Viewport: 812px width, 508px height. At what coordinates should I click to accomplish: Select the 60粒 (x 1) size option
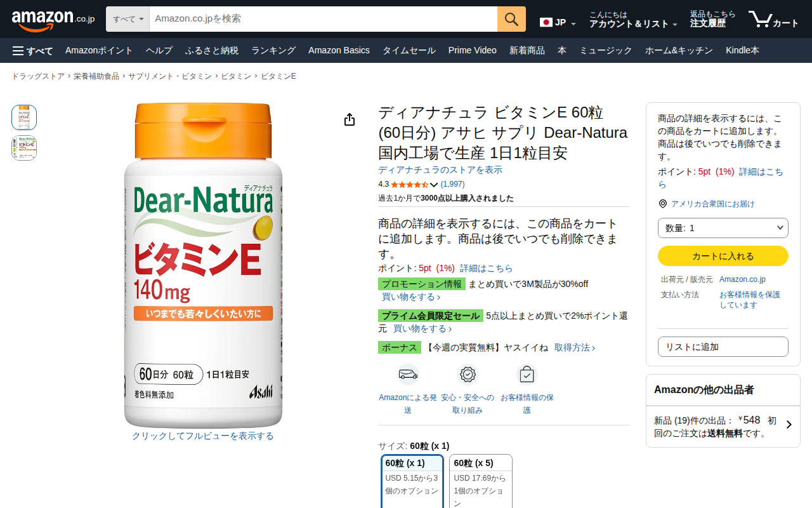[412, 481]
